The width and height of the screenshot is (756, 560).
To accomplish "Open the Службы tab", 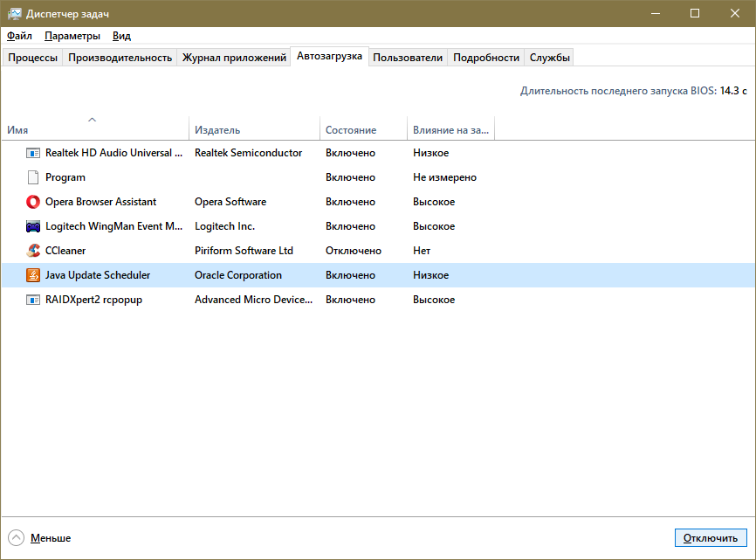I will [550, 58].
